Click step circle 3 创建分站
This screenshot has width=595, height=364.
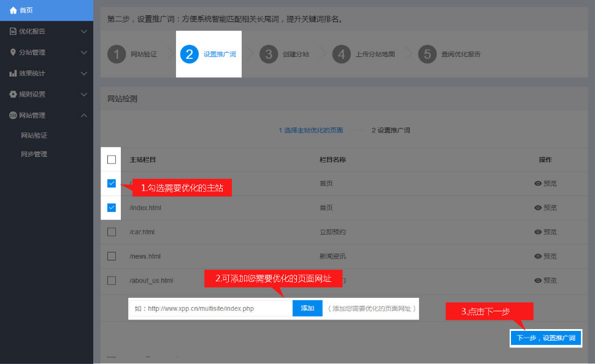tap(268, 54)
